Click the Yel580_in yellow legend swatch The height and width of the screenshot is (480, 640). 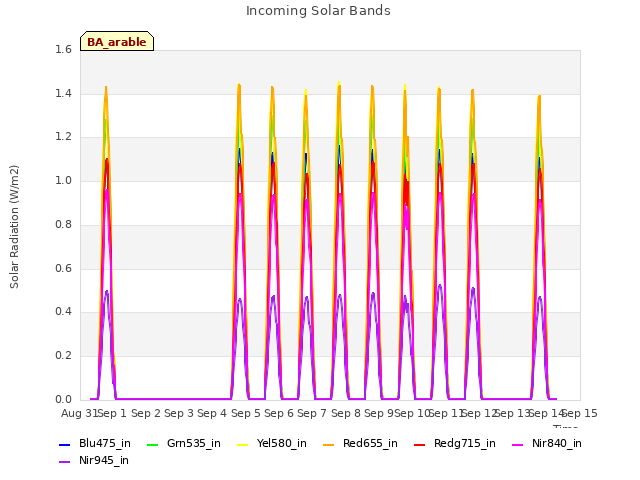tap(242, 444)
